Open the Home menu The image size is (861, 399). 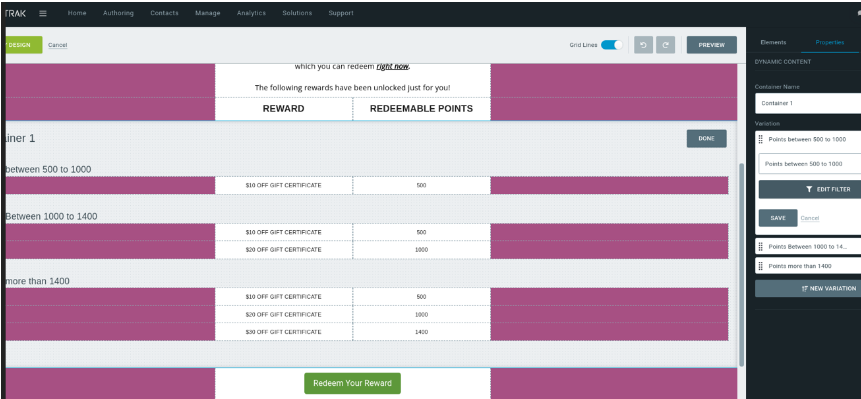(77, 13)
